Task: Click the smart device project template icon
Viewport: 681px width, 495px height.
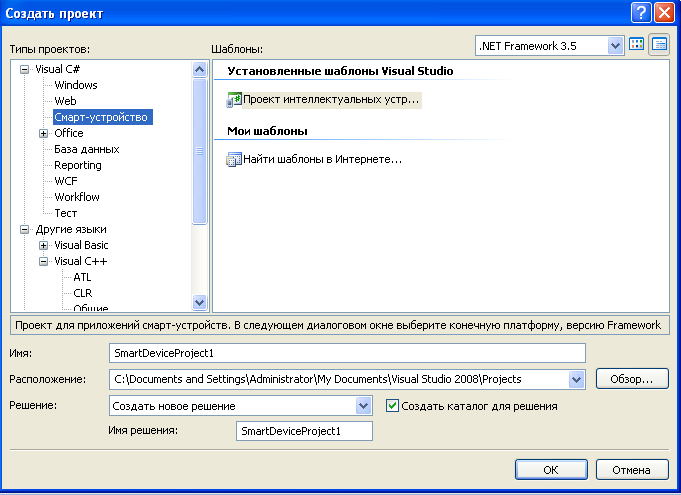Action: [234, 100]
